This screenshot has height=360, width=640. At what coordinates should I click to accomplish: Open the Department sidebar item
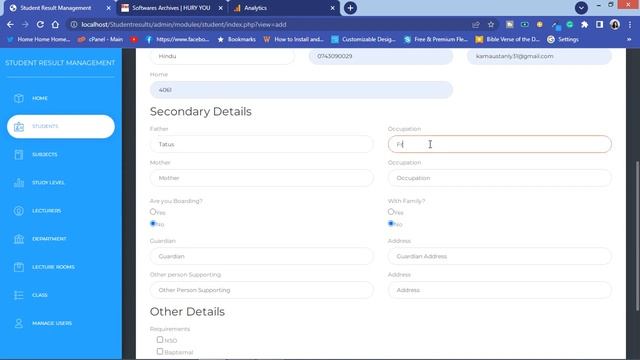[49, 239]
